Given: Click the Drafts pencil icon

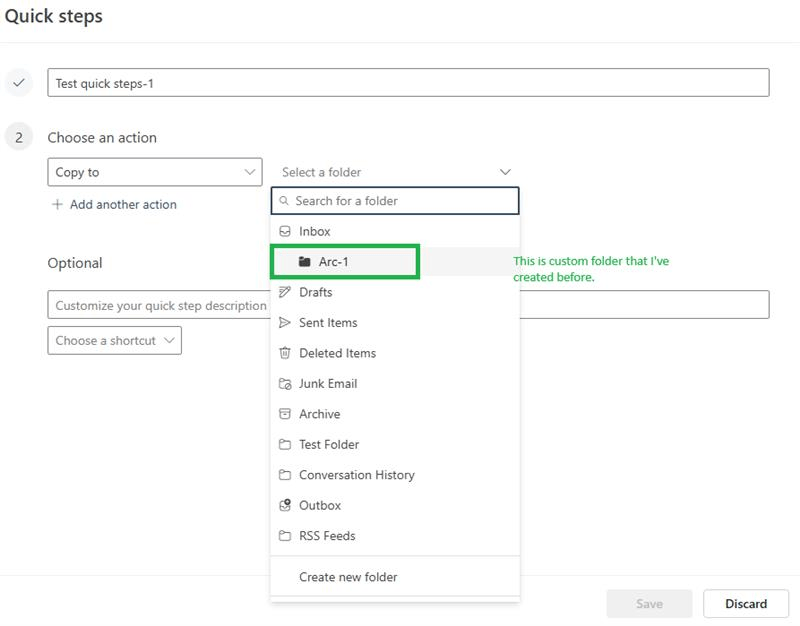Looking at the screenshot, I should point(285,292).
